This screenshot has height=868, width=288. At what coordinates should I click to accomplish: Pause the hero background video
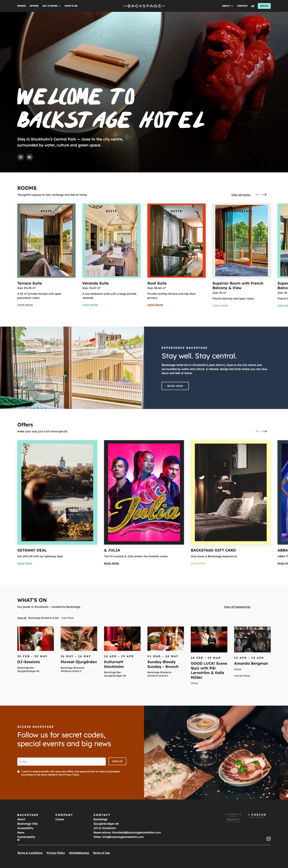20,157
